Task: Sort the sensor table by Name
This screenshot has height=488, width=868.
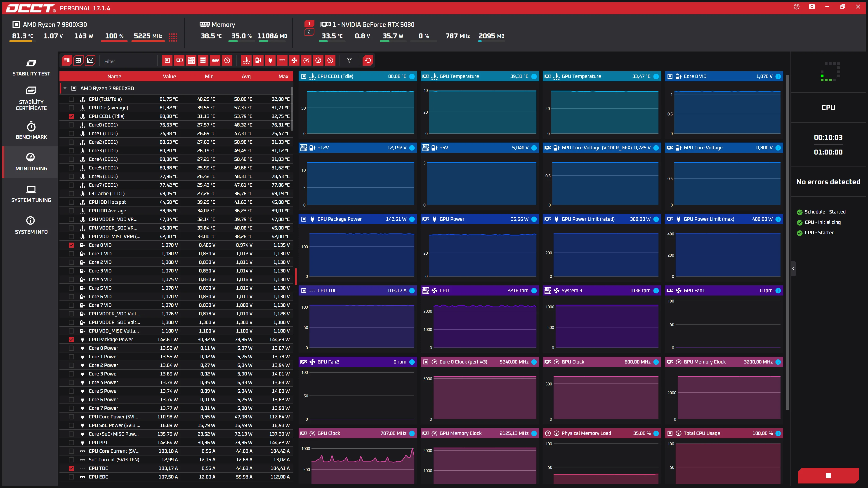Action: point(114,76)
